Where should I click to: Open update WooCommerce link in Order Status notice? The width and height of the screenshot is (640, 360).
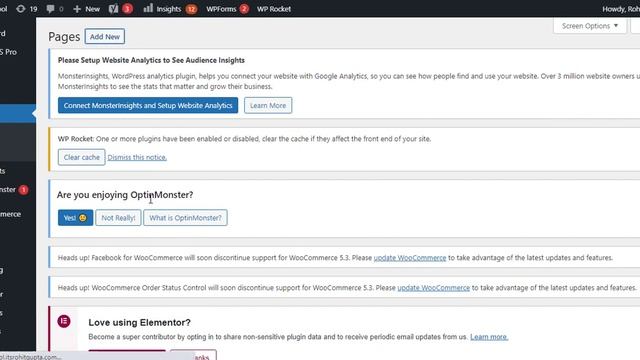433,288
